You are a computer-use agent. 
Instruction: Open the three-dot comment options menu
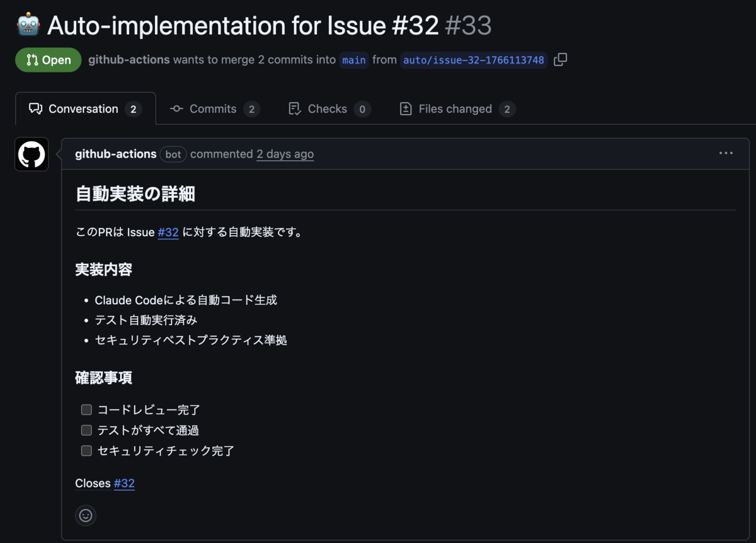click(x=726, y=153)
